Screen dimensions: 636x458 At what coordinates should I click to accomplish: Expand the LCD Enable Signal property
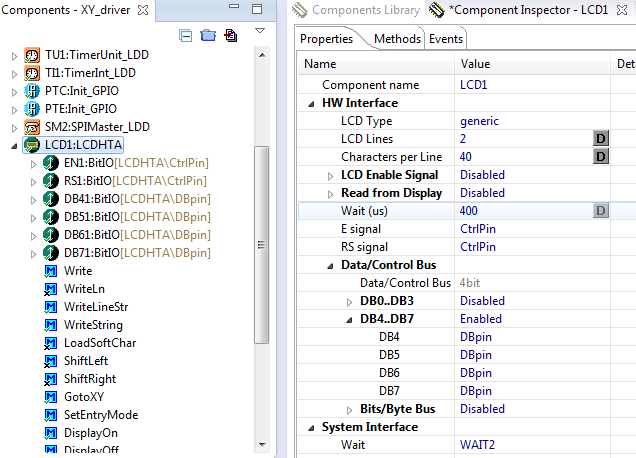pyautogui.click(x=330, y=176)
